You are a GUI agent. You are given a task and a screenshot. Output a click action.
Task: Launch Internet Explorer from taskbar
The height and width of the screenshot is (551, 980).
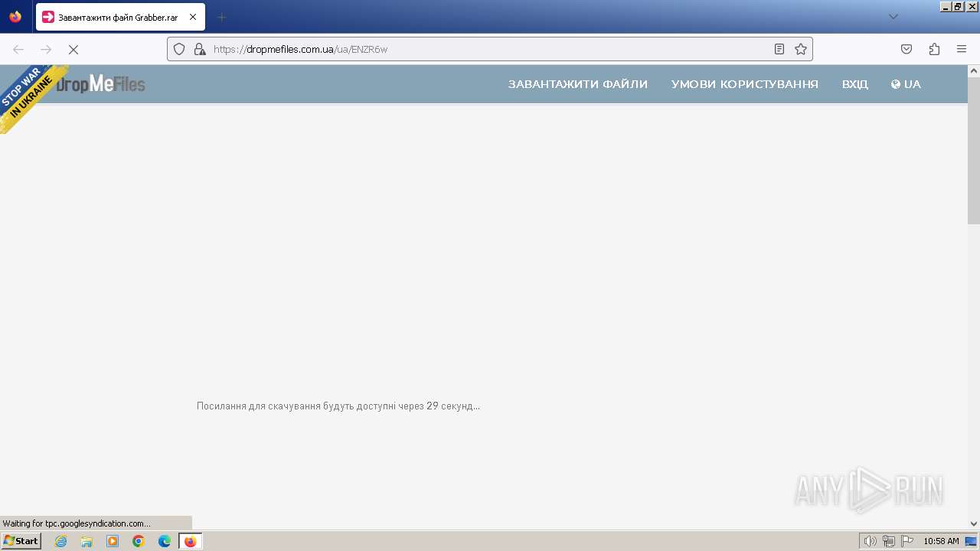61,541
